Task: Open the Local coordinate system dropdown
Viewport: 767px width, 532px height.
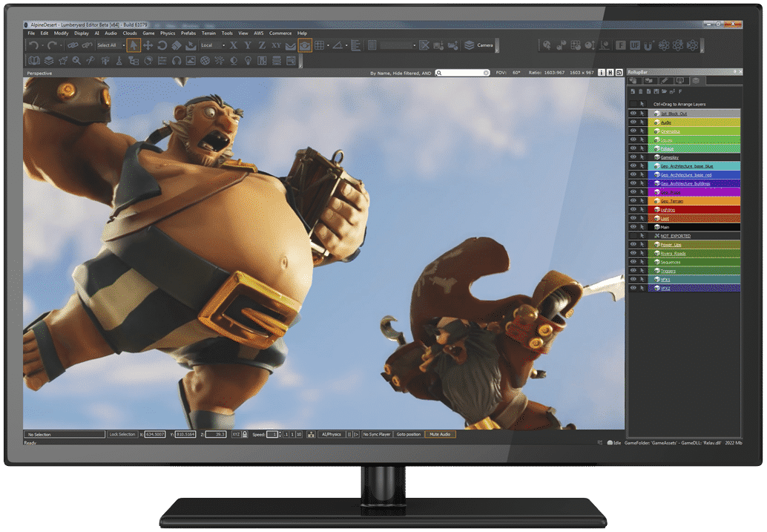Action: 213,45
